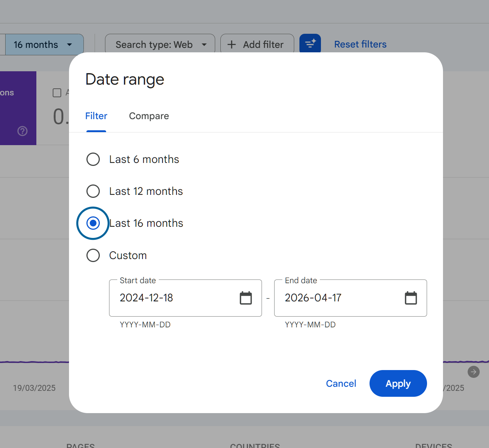Viewport: 489px width, 448px height.
Task: Cancel the date range dialog
Action: coord(341,383)
